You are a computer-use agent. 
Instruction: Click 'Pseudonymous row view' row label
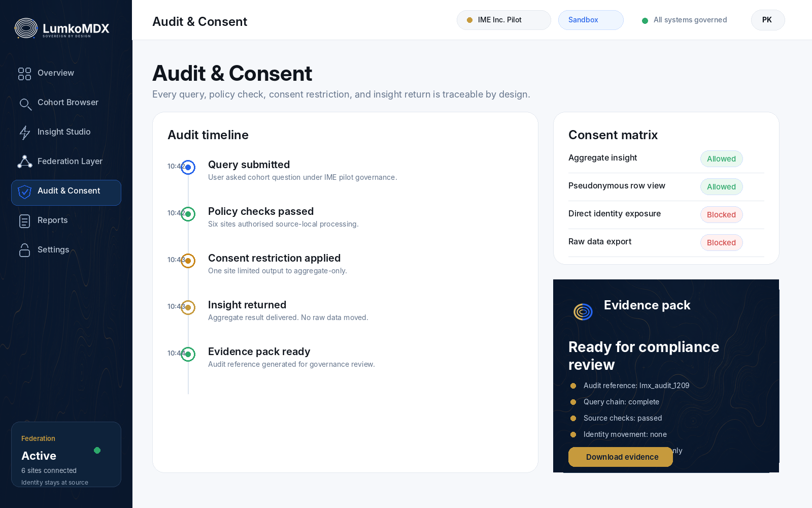point(617,185)
